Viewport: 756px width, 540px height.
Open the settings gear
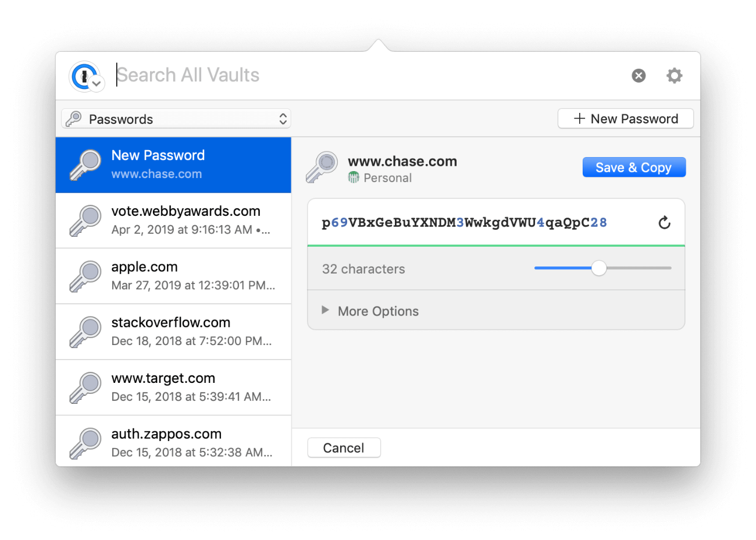coord(674,75)
